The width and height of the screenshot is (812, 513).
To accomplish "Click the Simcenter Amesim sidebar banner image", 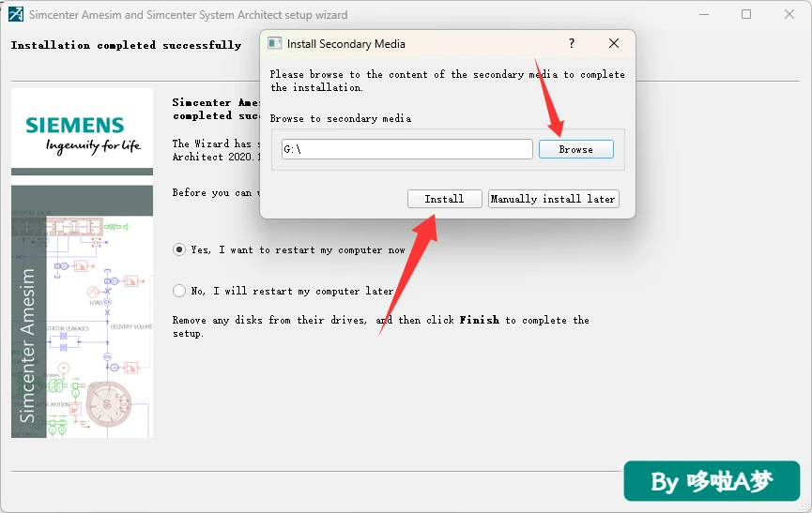I will point(83,312).
